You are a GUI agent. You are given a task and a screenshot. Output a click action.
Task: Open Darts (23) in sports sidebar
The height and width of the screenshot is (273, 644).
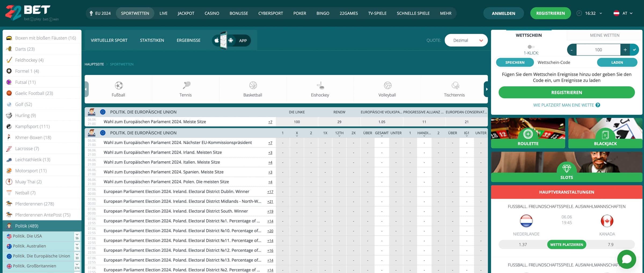click(x=42, y=49)
